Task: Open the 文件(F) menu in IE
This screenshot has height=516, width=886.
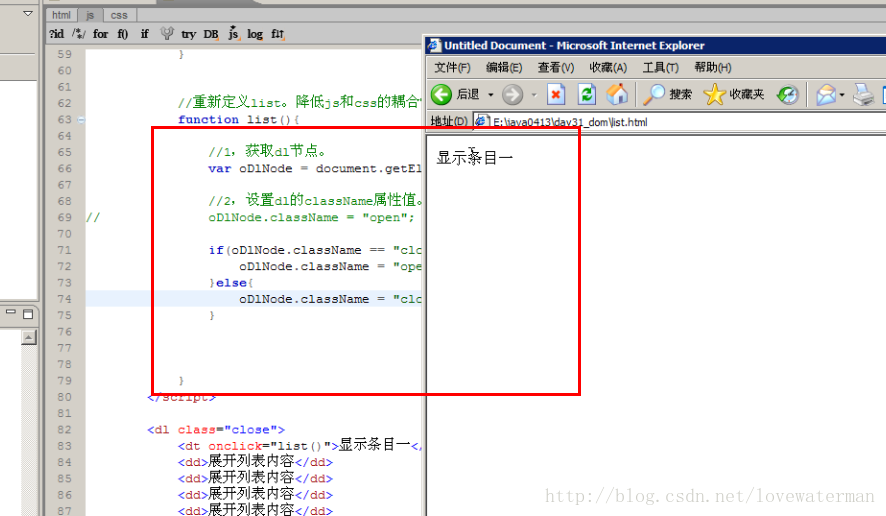Action: click(452, 68)
